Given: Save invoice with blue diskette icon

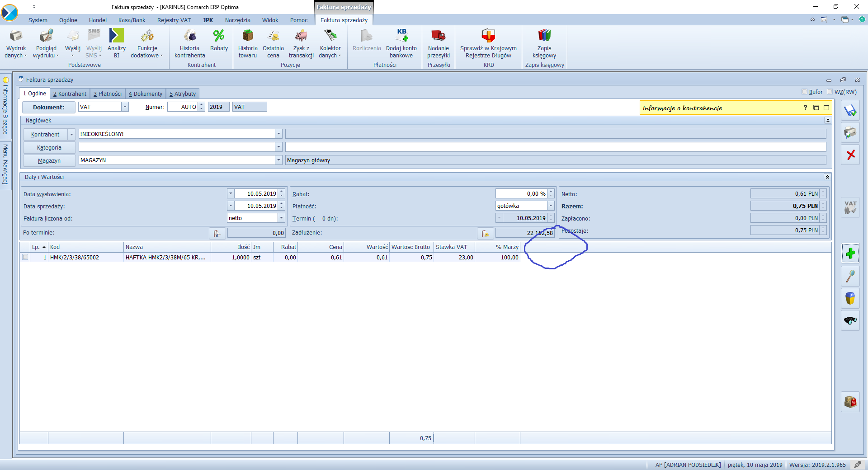Looking at the screenshot, I should tap(850, 111).
